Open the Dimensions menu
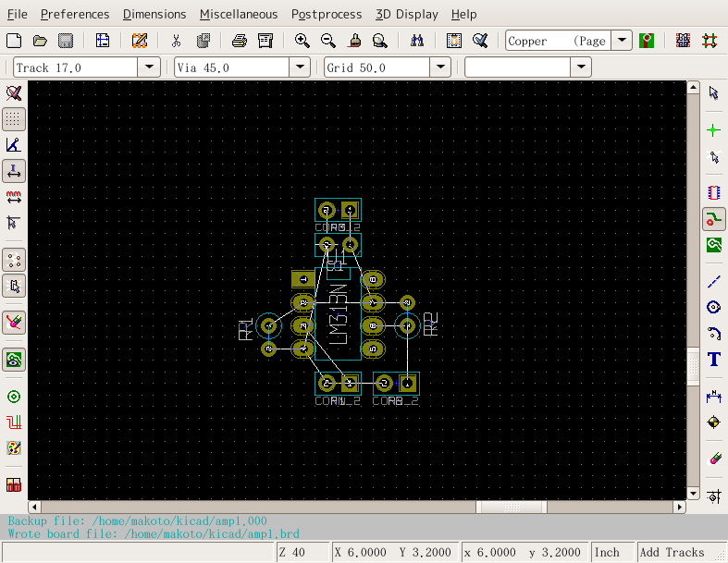 click(154, 14)
